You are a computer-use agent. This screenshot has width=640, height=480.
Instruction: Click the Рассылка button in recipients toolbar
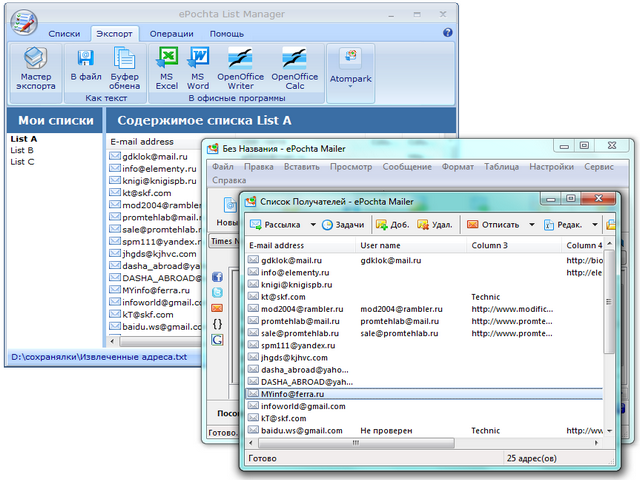coord(275,224)
